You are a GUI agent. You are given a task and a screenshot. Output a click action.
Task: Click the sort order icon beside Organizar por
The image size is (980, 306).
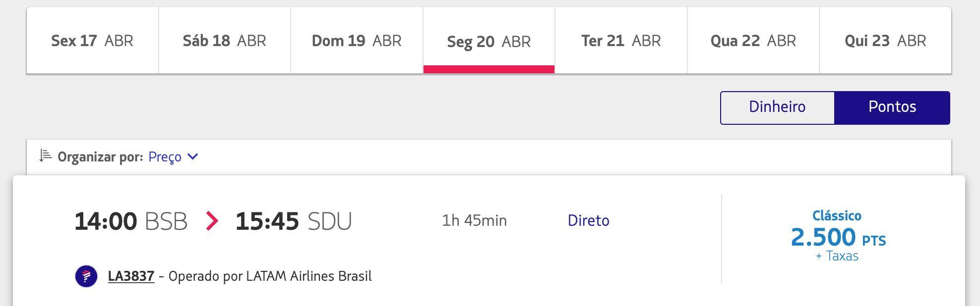pos(46,156)
